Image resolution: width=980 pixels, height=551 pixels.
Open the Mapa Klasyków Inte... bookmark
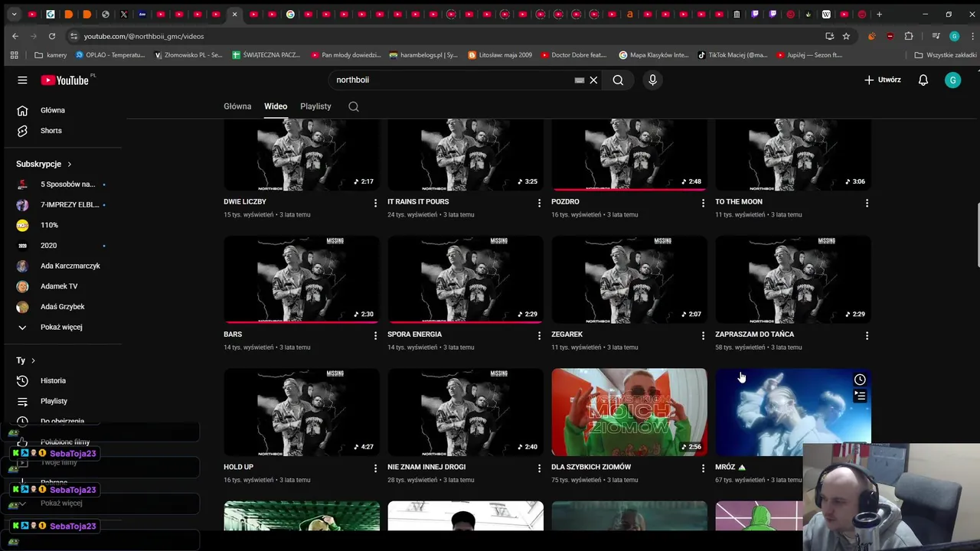[654, 55]
